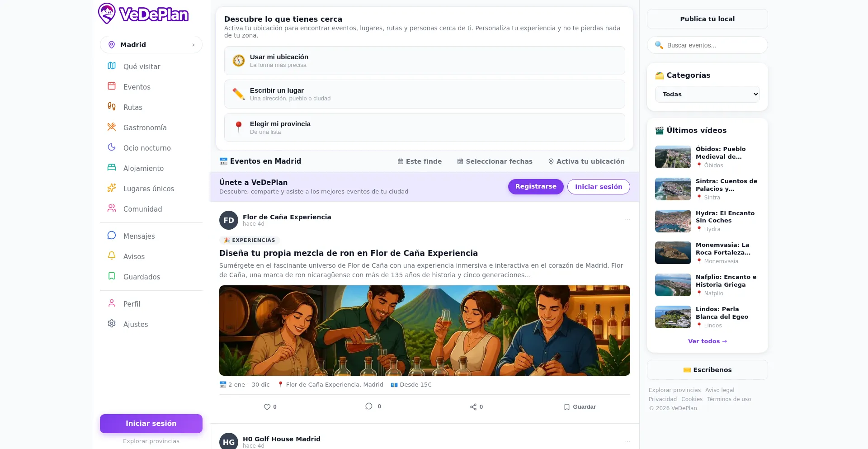Click the Guardados bookmark icon
Viewport: 868px width, 449px height.
pos(112,276)
